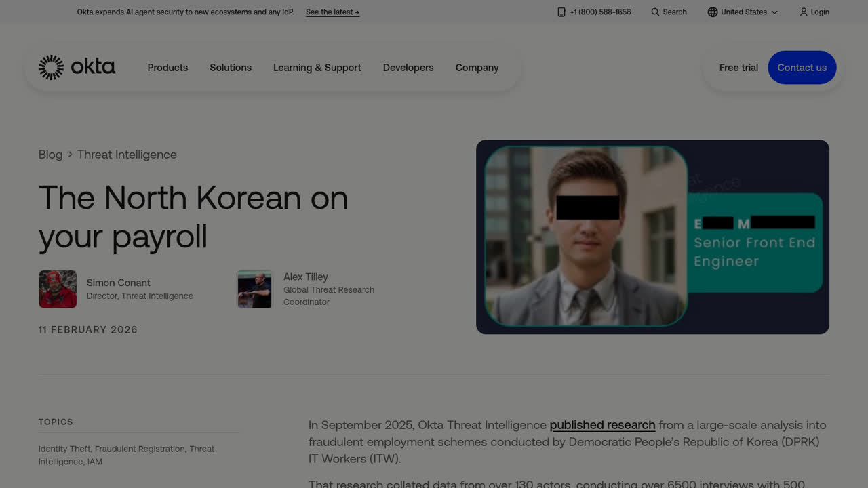Open the Developers menu
Image resolution: width=868 pixels, height=488 pixels.
coord(408,68)
